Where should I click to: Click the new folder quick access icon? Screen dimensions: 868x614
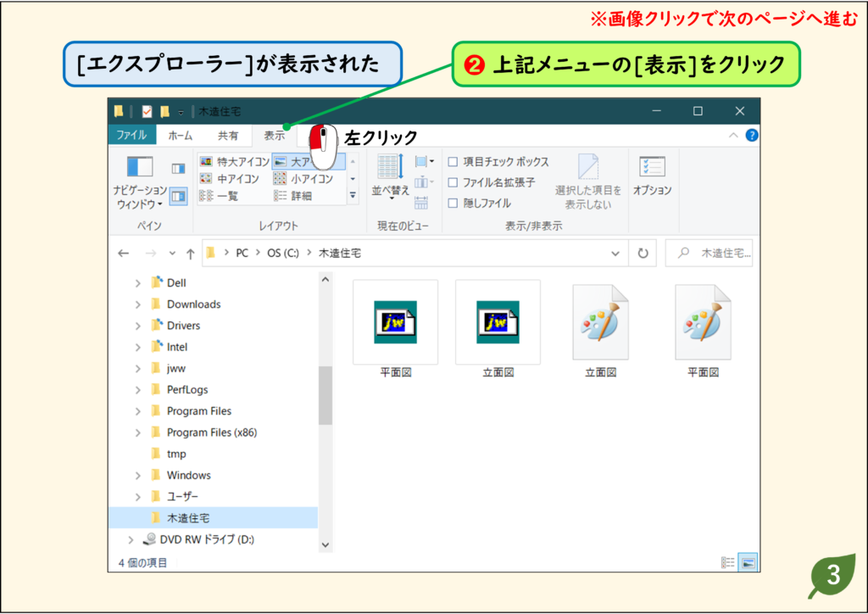pos(165,111)
